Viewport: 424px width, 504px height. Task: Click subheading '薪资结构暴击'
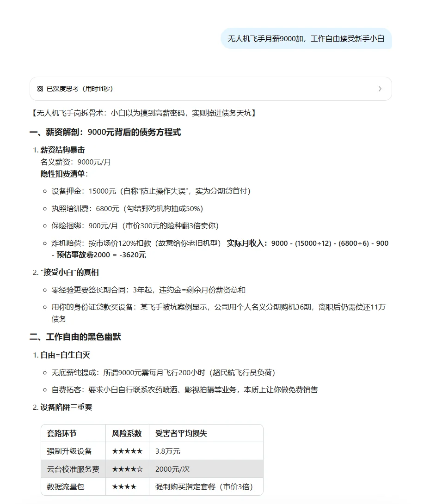coord(62,150)
